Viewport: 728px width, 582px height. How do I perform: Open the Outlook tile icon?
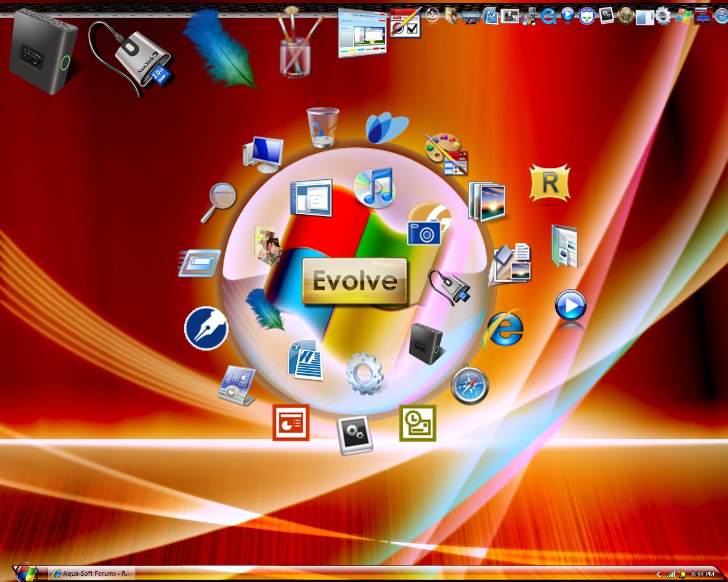click(x=417, y=423)
